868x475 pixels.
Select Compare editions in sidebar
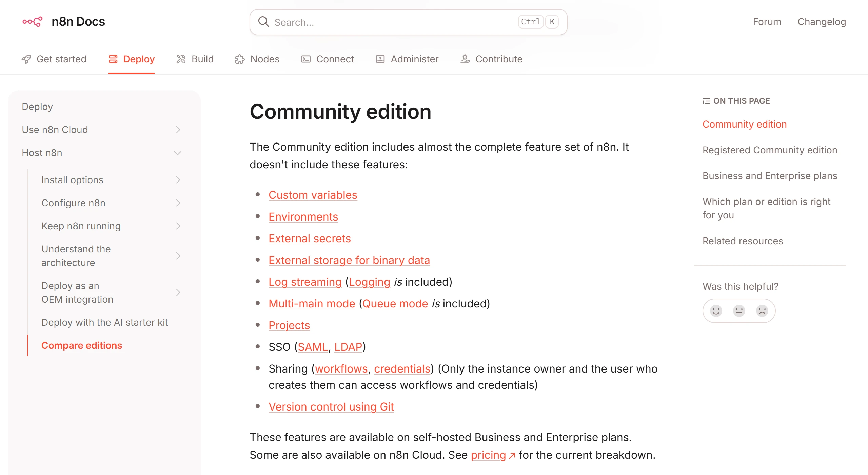82,345
